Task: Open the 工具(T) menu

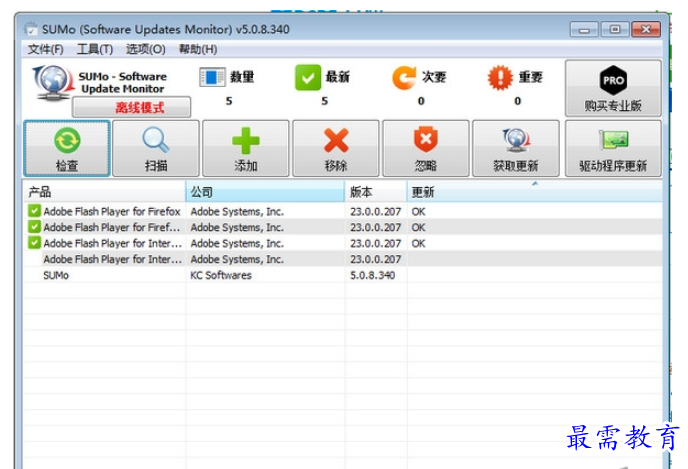Action: [95, 49]
